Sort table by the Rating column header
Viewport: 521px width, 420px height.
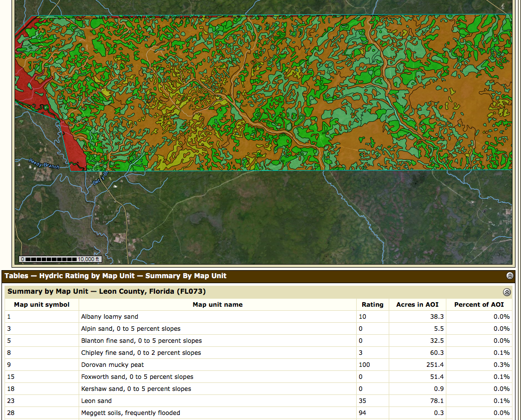[x=373, y=304]
